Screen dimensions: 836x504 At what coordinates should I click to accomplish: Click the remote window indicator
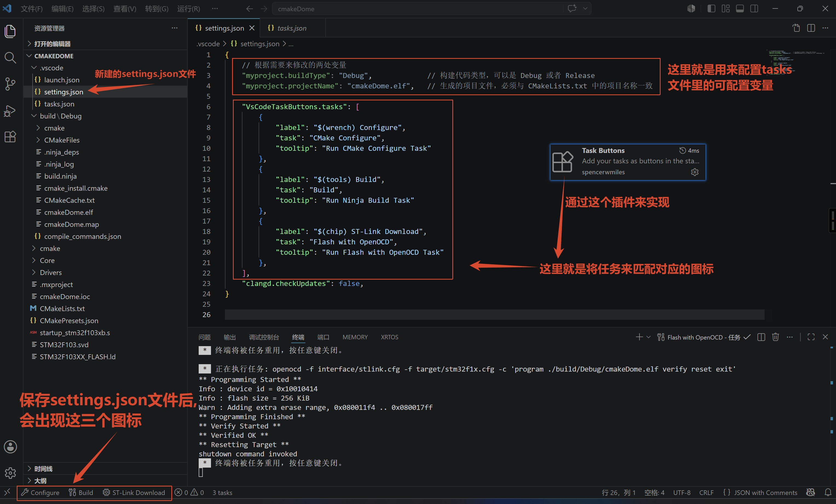pos(7,493)
